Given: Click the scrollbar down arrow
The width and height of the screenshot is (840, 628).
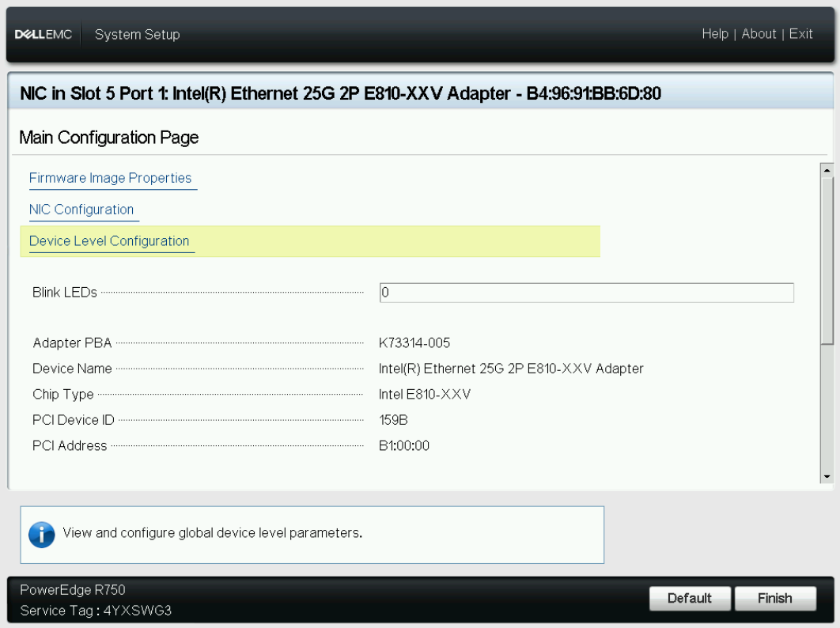Looking at the screenshot, I should click(827, 476).
